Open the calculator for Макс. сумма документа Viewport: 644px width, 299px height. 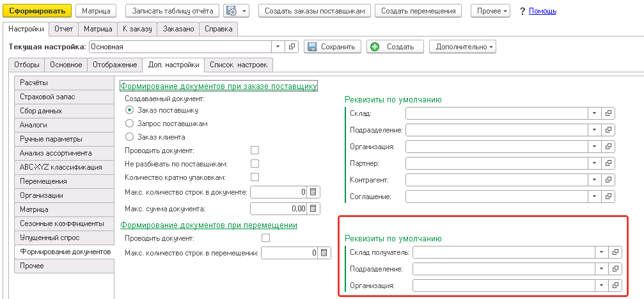coord(313,209)
